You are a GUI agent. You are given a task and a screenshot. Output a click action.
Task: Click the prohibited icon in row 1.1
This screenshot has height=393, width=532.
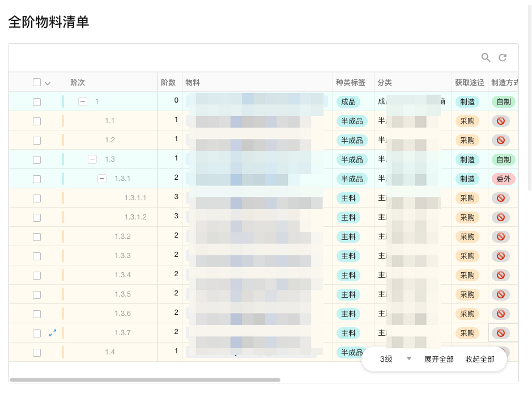click(x=500, y=121)
